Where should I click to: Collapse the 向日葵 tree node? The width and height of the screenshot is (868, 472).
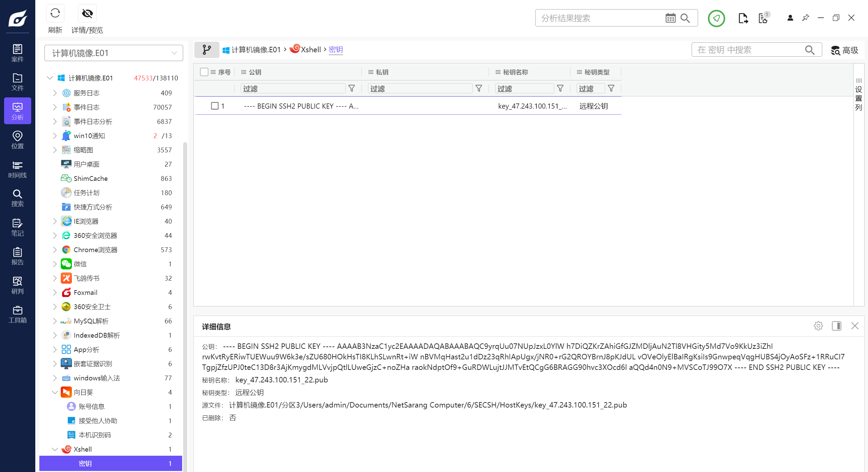tap(55, 392)
